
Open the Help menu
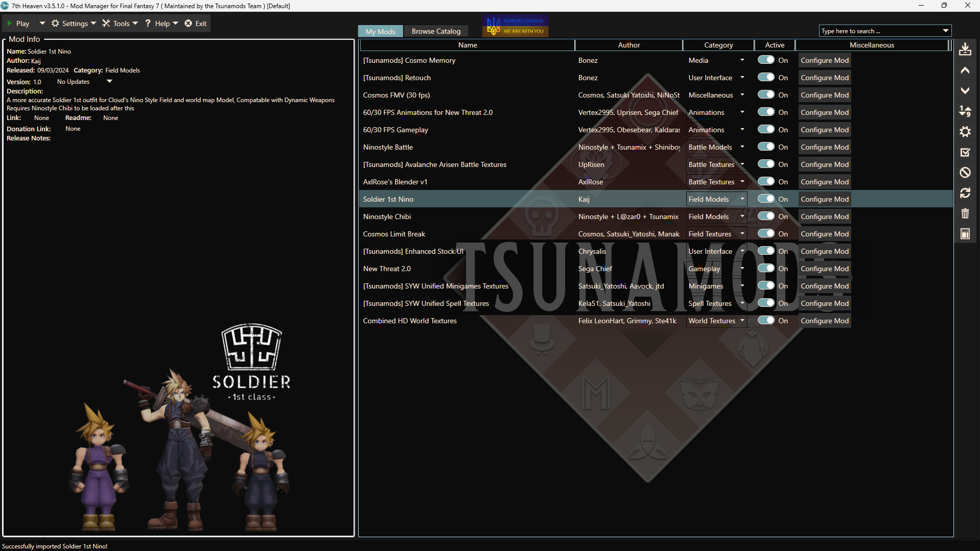161,23
